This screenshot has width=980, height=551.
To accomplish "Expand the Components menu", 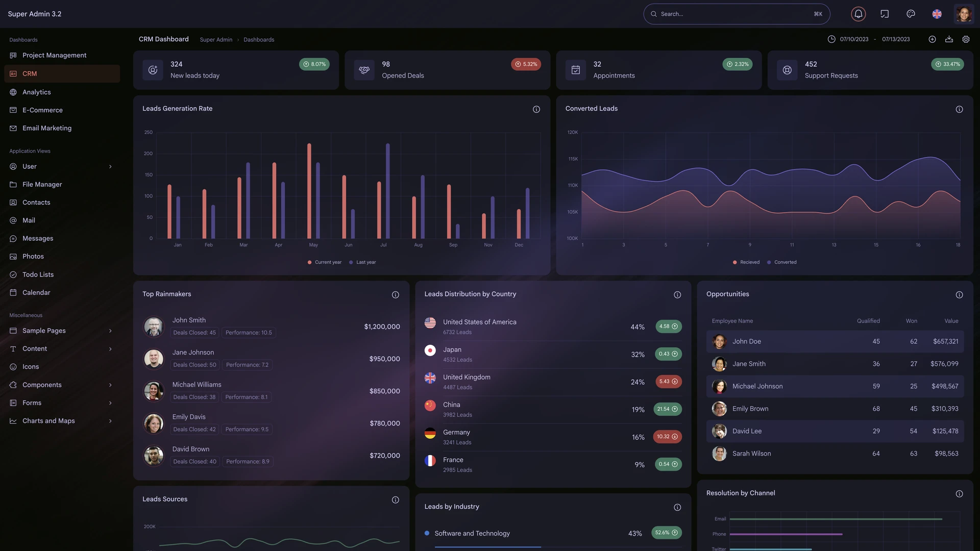I will pos(62,385).
